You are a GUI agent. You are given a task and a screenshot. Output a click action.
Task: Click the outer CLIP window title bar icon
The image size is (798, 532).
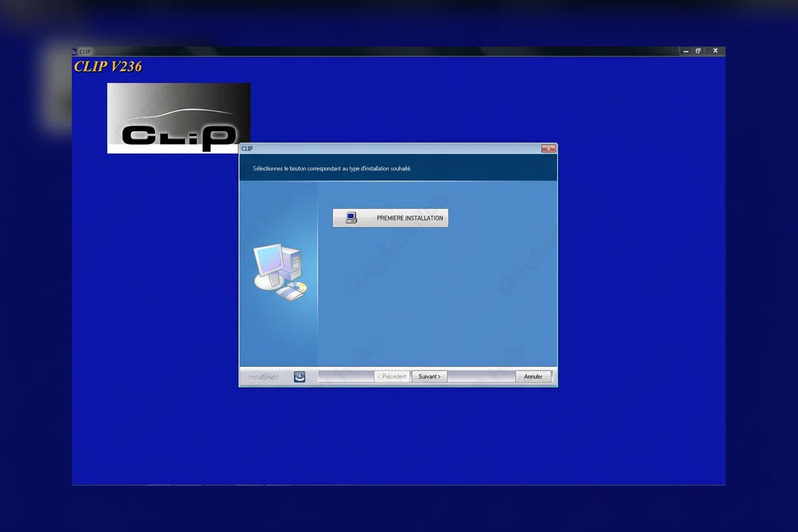74,51
